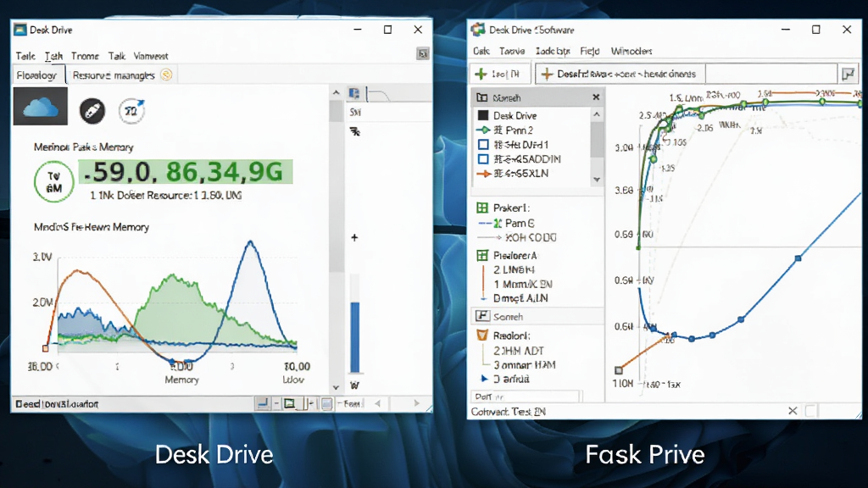Select the Pam G tree item

pyautogui.click(x=520, y=223)
